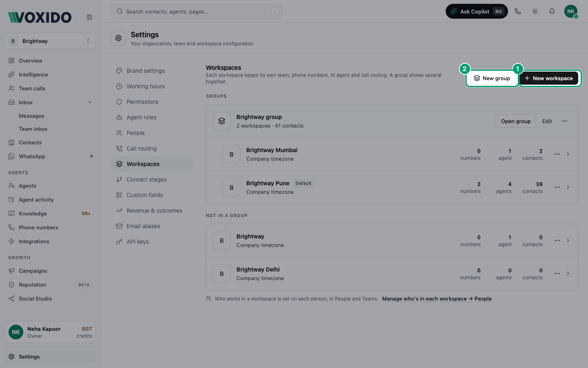Toggle light theme sun icon
The image size is (588, 368).
click(x=535, y=11)
